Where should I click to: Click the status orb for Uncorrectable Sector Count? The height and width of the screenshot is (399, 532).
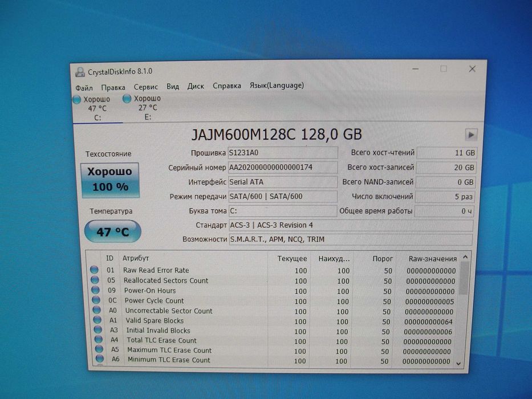pos(97,310)
